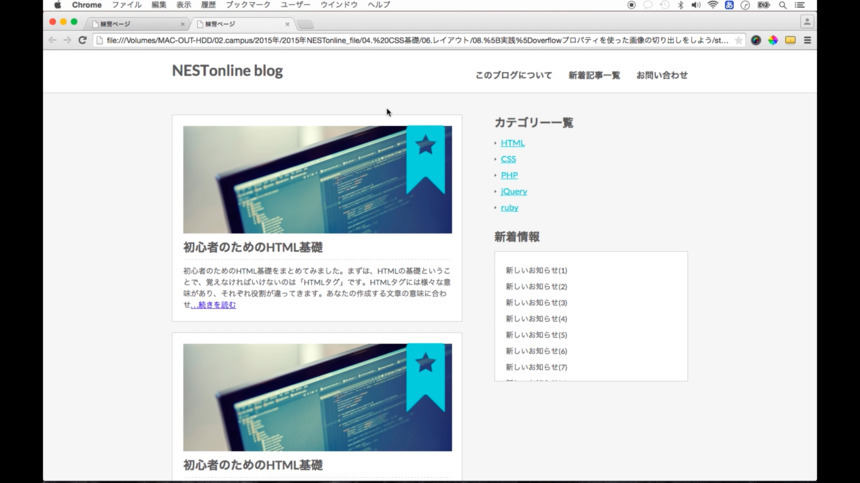
Task: Click second article title 初心者のためのHTML基礎
Action: pyautogui.click(x=253, y=465)
